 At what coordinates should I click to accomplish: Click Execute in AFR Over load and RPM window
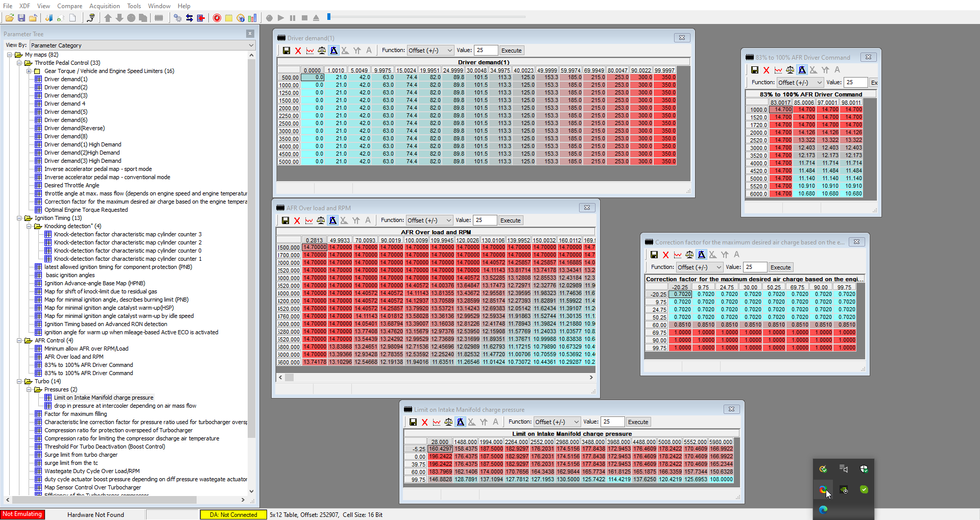point(511,220)
